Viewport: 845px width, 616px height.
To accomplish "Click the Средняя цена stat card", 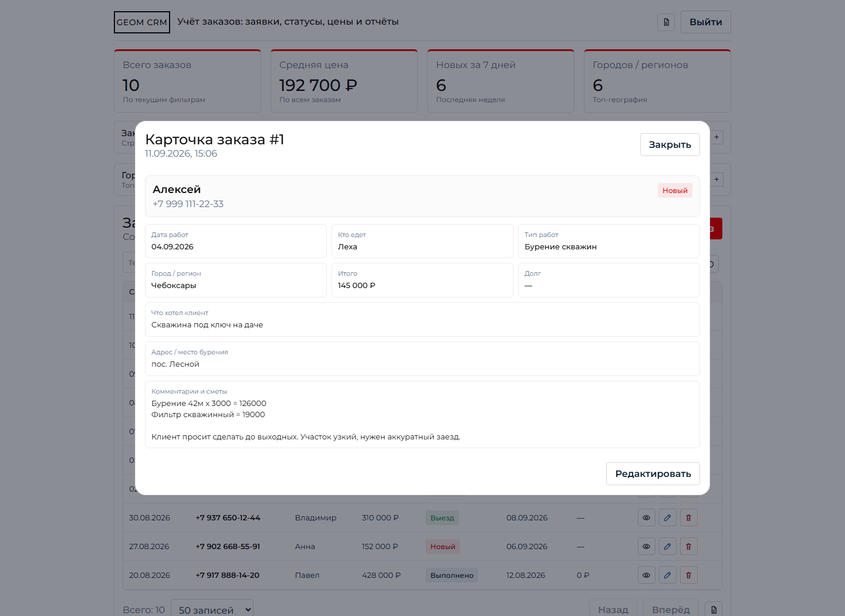I will coord(344,81).
